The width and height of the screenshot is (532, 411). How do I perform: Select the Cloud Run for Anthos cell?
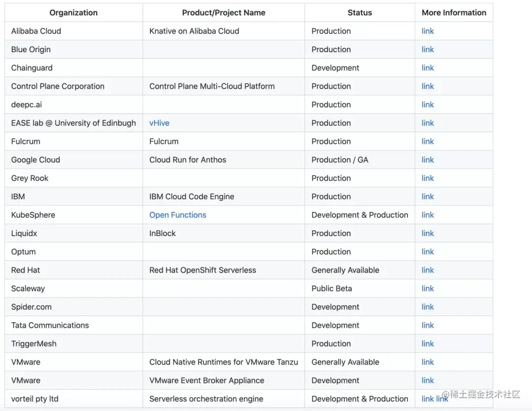coord(224,160)
